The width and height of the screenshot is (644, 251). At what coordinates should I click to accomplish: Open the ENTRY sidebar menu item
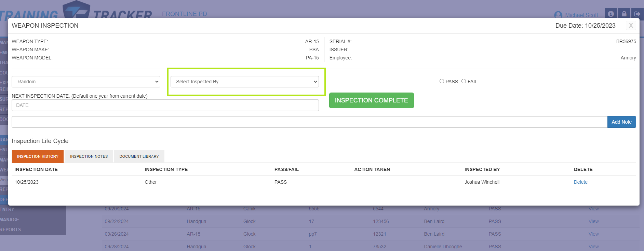click(x=33, y=209)
